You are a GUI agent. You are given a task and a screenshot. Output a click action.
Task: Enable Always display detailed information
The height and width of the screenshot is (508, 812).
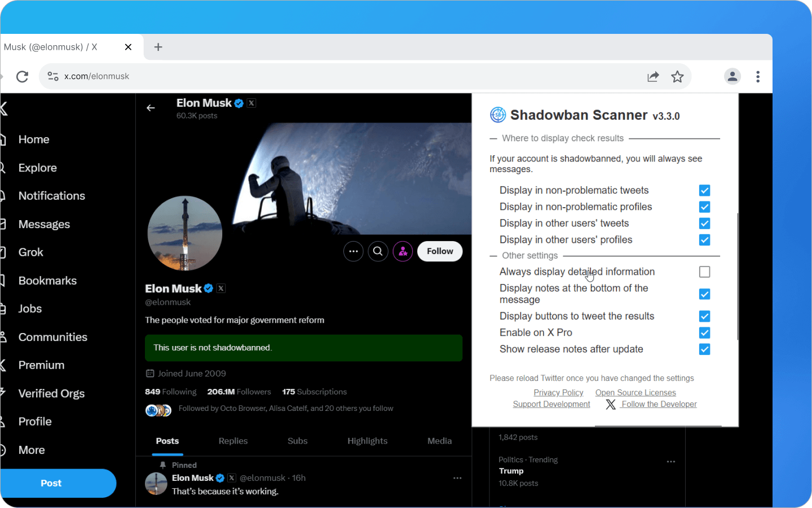point(704,271)
